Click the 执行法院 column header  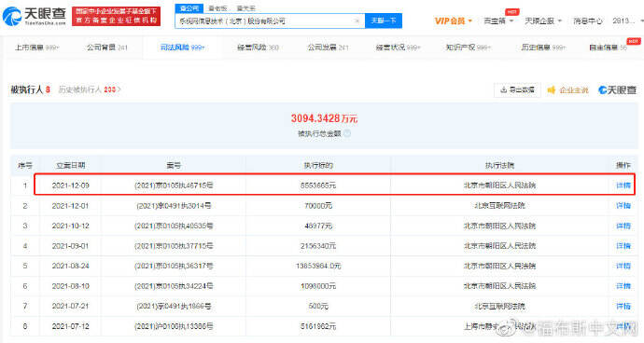tap(499, 165)
